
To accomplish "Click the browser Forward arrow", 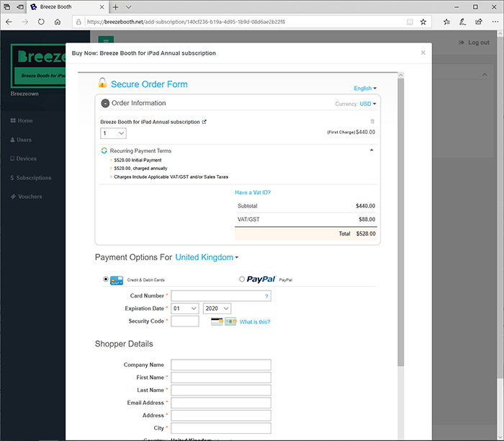I will pyautogui.click(x=25, y=22).
